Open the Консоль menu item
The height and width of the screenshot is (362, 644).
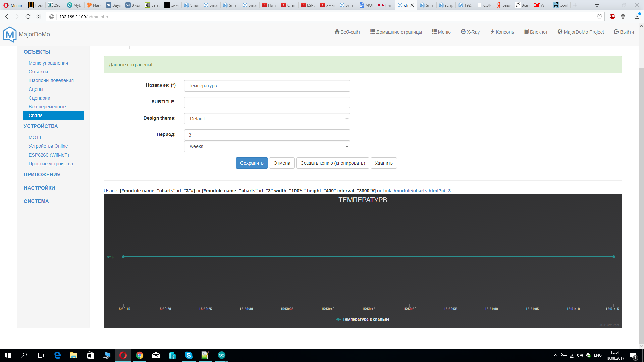502,32
